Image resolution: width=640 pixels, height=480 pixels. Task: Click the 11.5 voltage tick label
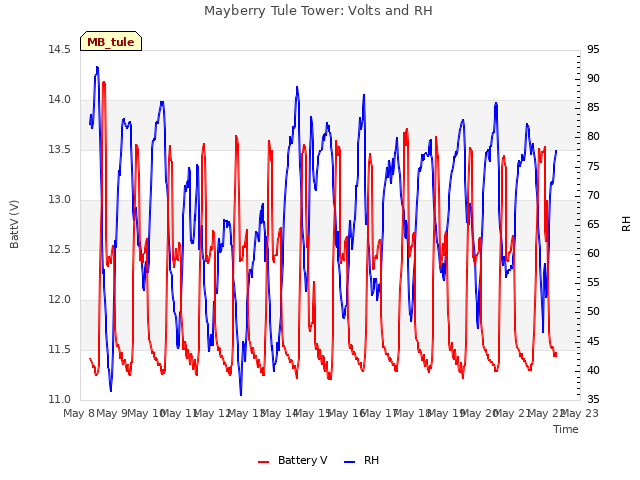(60, 349)
